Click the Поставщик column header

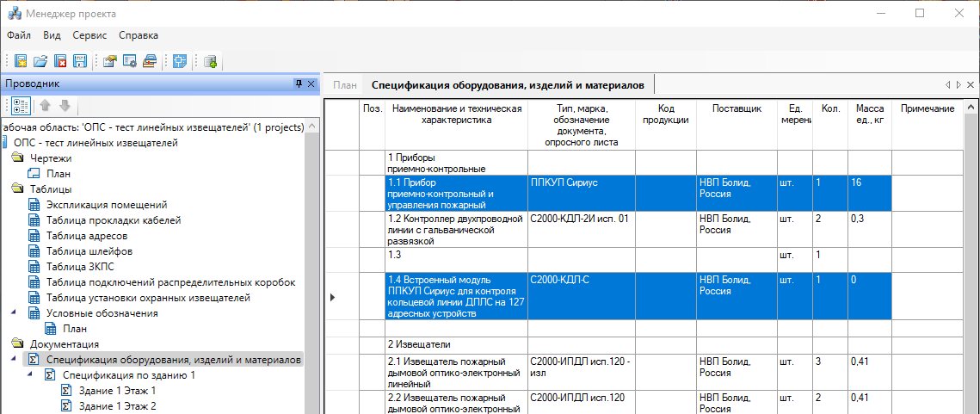737,125
